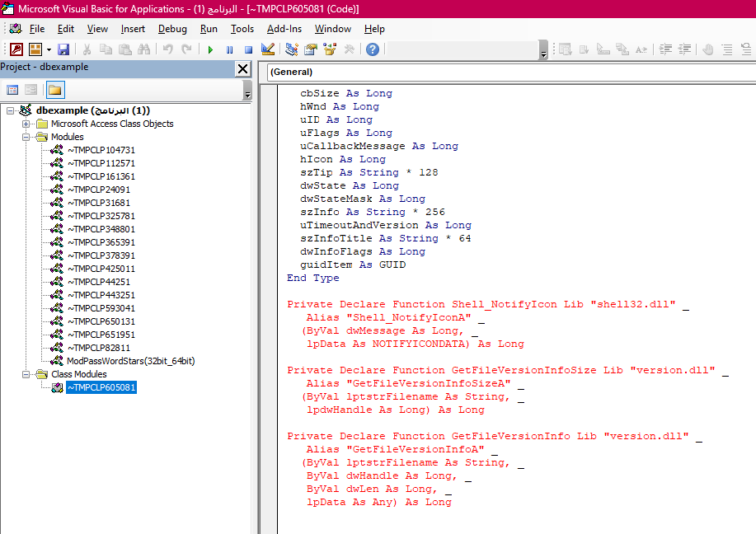Select module ~TMPCLP425011 in tree

pyautogui.click(x=101, y=269)
